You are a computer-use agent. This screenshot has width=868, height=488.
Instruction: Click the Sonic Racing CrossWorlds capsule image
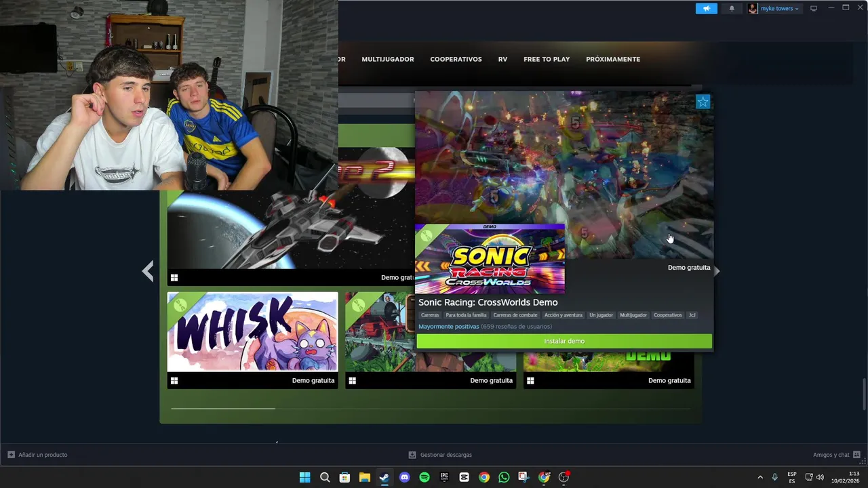pos(490,259)
